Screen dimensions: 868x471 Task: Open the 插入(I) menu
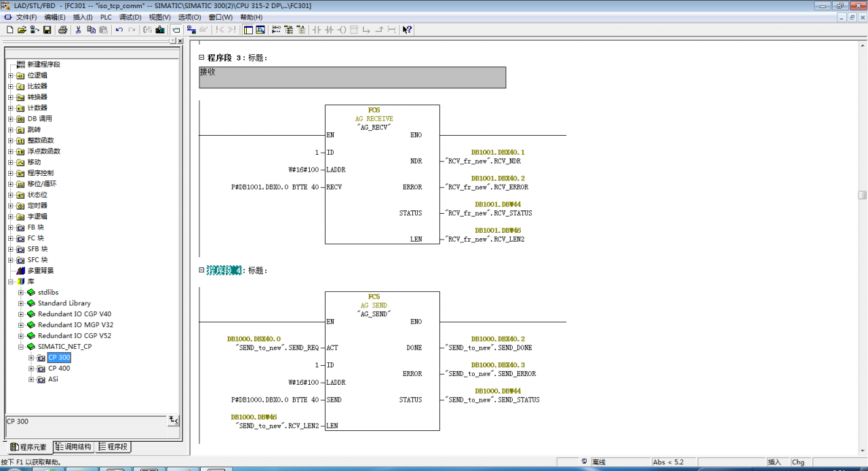coord(83,17)
